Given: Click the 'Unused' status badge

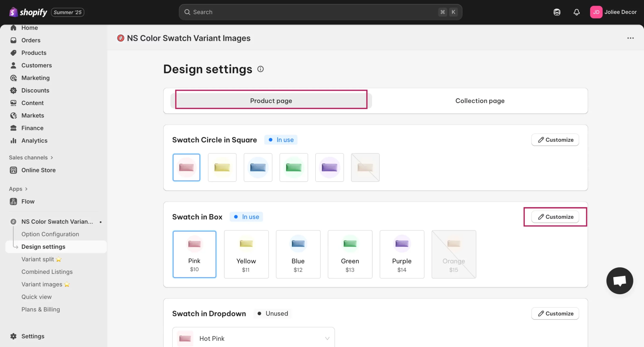Looking at the screenshot, I should coord(273,314).
